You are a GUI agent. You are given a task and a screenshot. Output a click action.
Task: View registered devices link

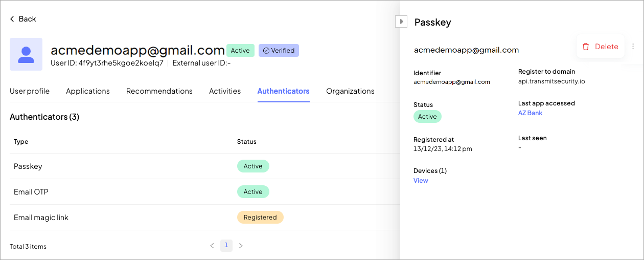point(421,181)
